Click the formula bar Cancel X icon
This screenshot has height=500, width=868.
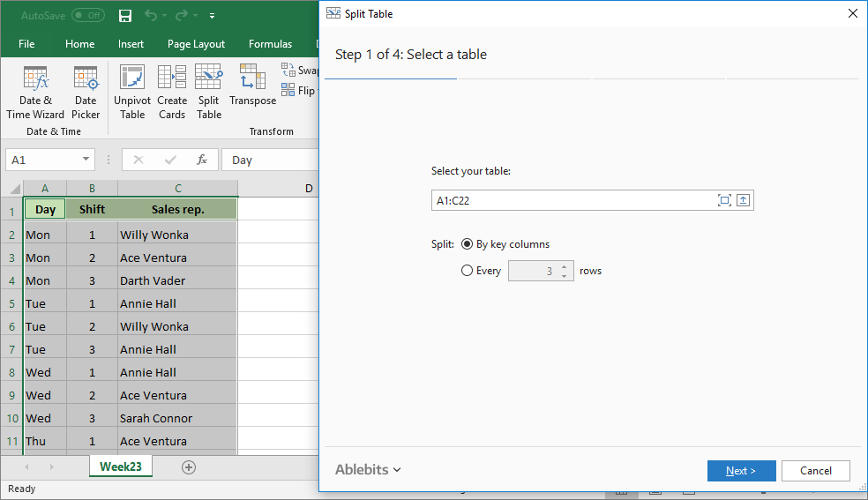[138, 160]
